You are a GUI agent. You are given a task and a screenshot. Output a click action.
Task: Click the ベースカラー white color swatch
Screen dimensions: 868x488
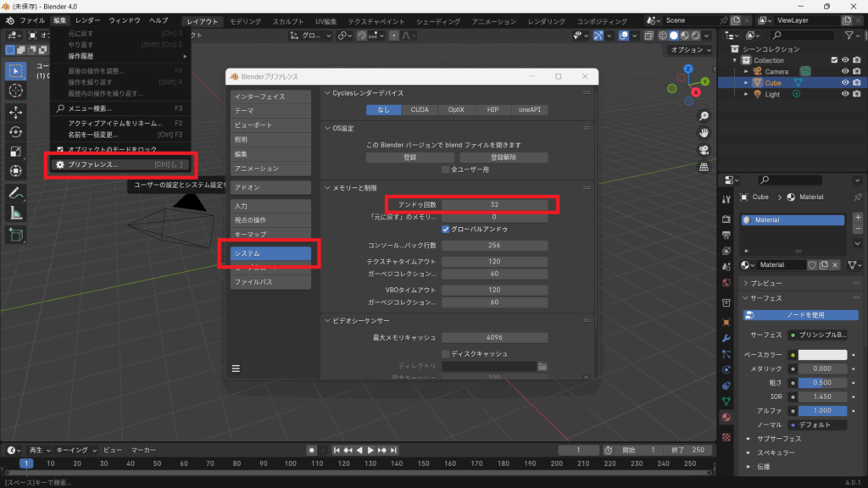tap(822, 355)
